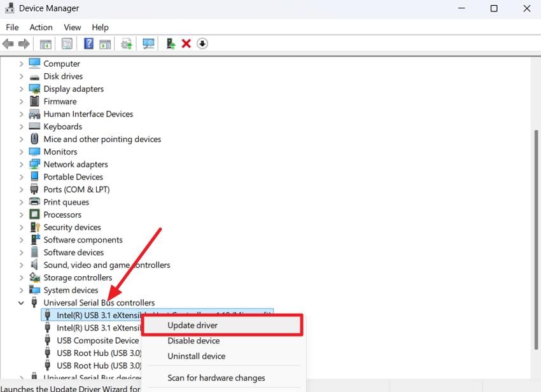Collapse the Universal Serial Bus controllers category

click(x=21, y=302)
